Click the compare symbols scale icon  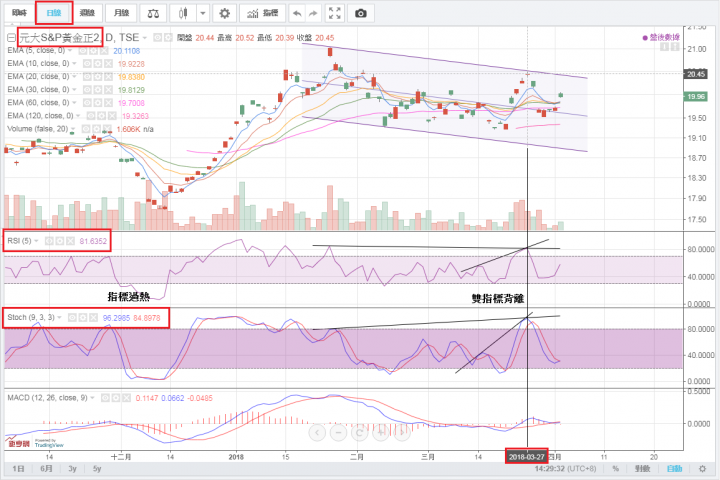coord(152,14)
